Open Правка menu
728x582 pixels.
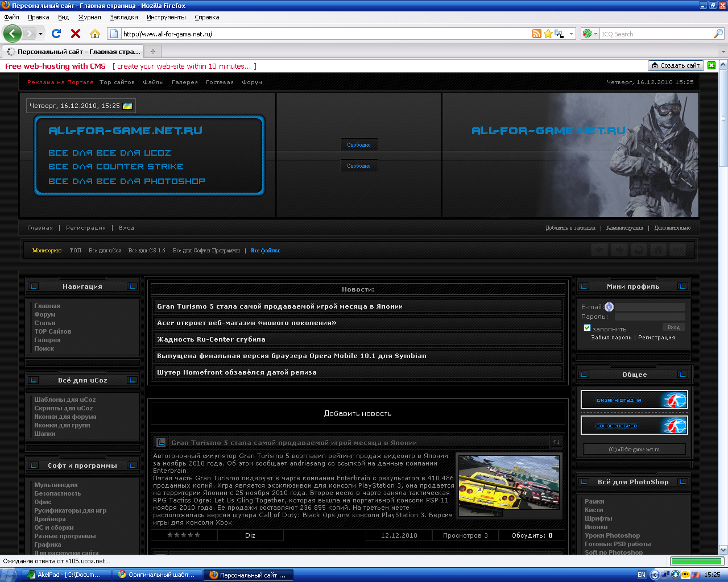38,17
